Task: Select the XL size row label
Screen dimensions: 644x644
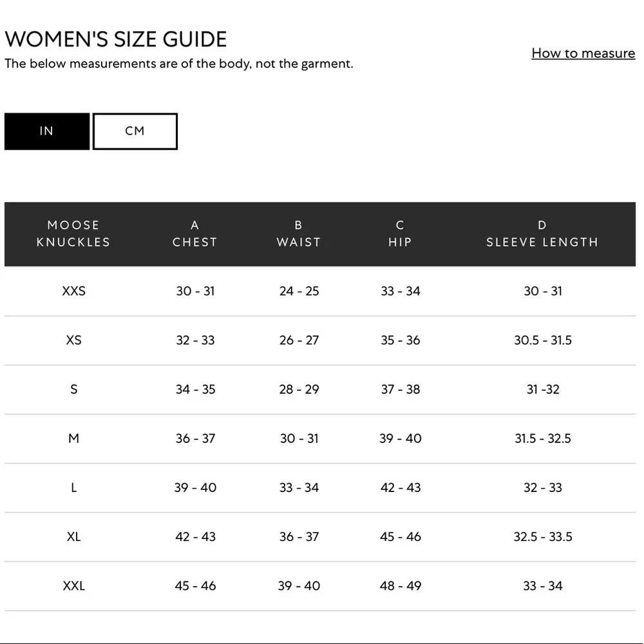Action: [x=73, y=536]
